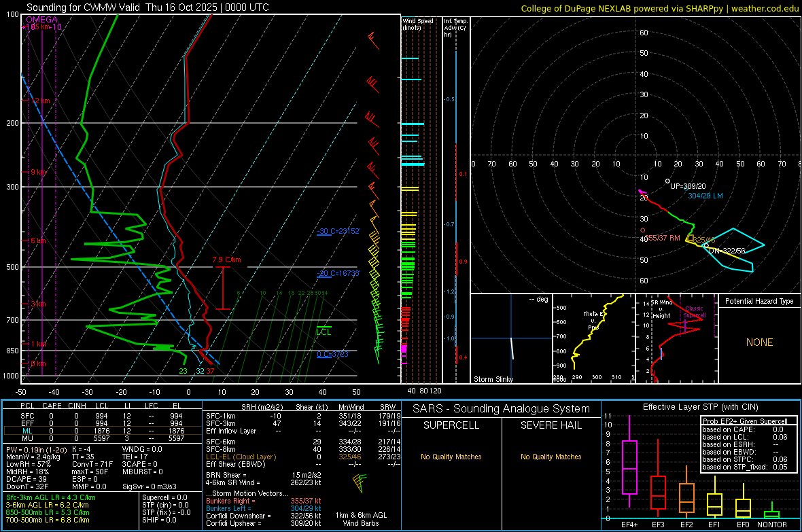Click the '12 km' height marker on skew-T
802x532 pixels.
coord(41,101)
